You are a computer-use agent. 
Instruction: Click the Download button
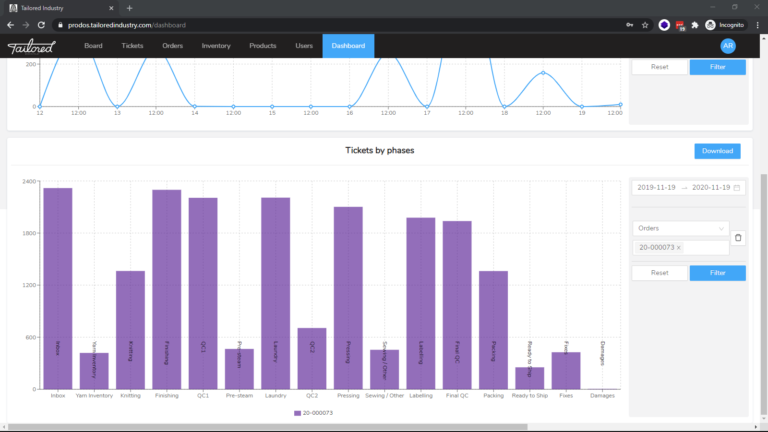[717, 151]
